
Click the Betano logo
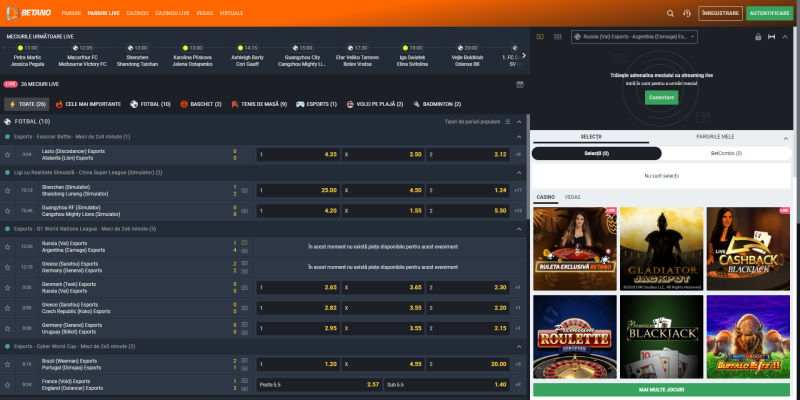tap(29, 13)
